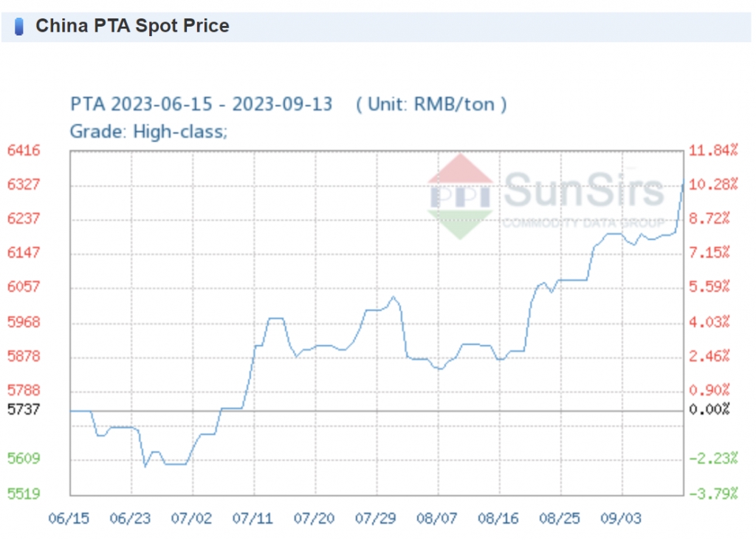Screen dimensions: 756x540
Task: Click the 6416 price label on left axis
Action: tap(24, 151)
